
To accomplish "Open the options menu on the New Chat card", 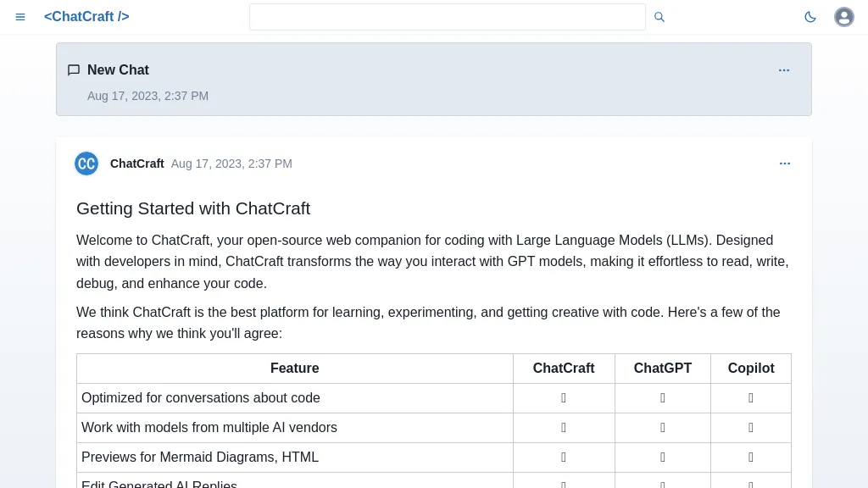I will click(x=784, y=70).
